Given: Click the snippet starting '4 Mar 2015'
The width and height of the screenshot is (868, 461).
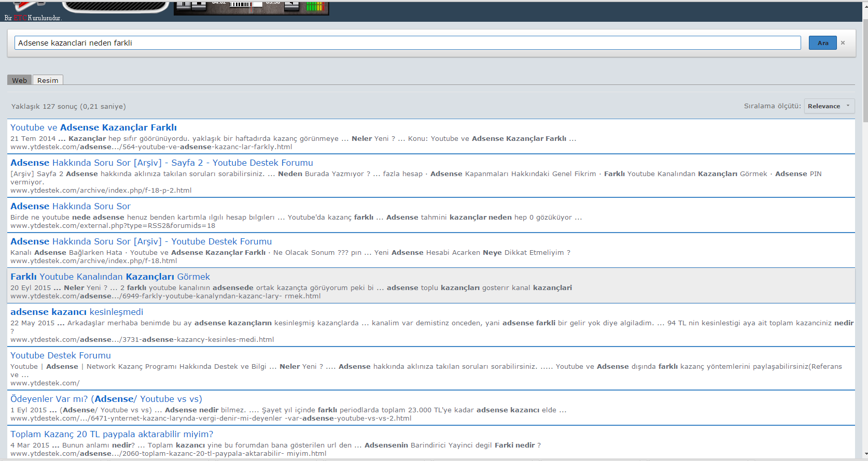Looking at the screenshot, I should [275, 445].
